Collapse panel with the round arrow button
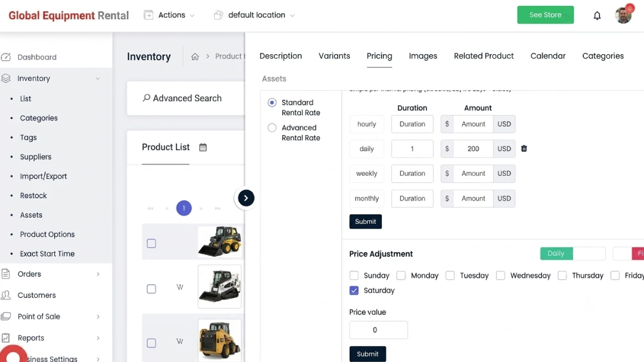Image resolution: width=644 pixels, height=362 pixels. 246,198
